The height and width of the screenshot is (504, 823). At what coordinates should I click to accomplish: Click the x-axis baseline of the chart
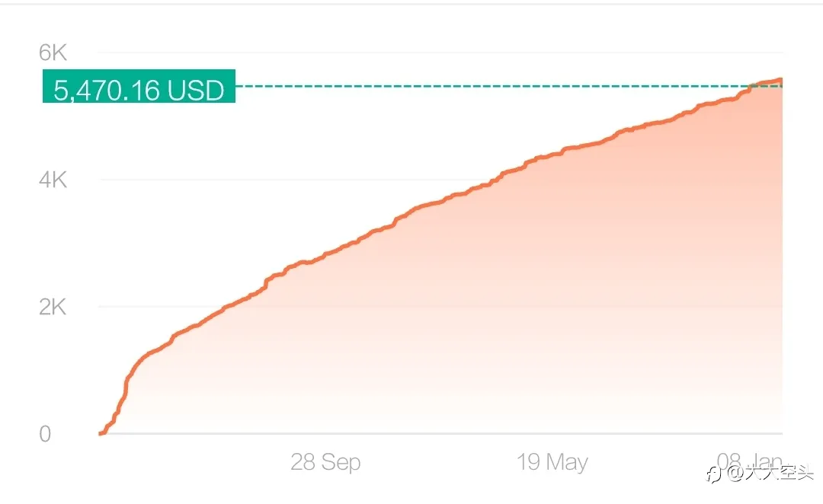[x=441, y=434]
